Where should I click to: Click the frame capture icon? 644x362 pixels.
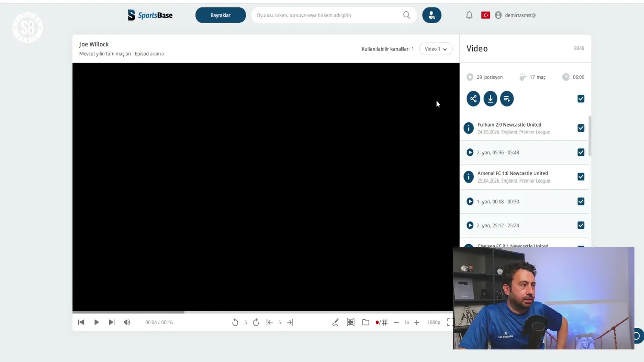pyautogui.click(x=351, y=322)
